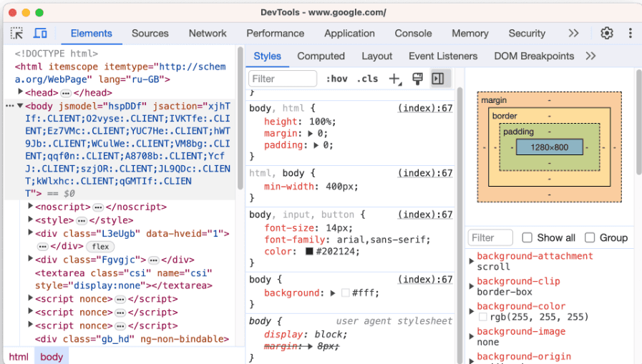The image size is (642, 364).
Task: Expand the background-attachment computed property
Action: point(471,261)
